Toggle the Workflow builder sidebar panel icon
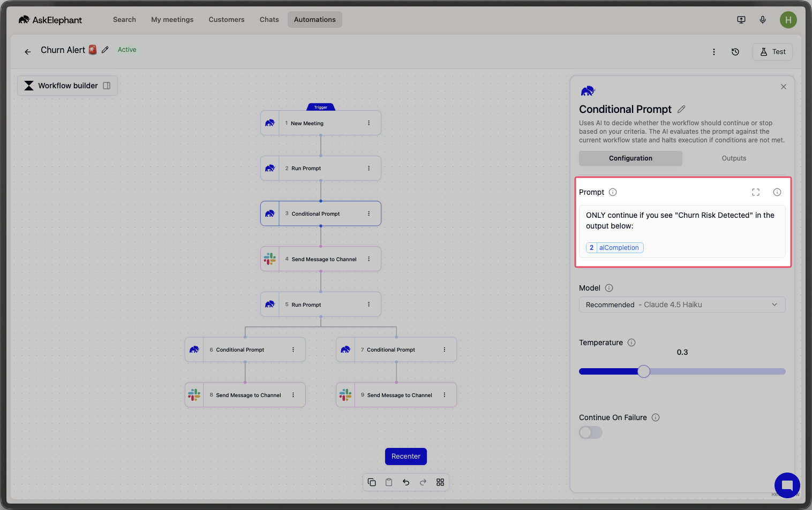 click(107, 86)
